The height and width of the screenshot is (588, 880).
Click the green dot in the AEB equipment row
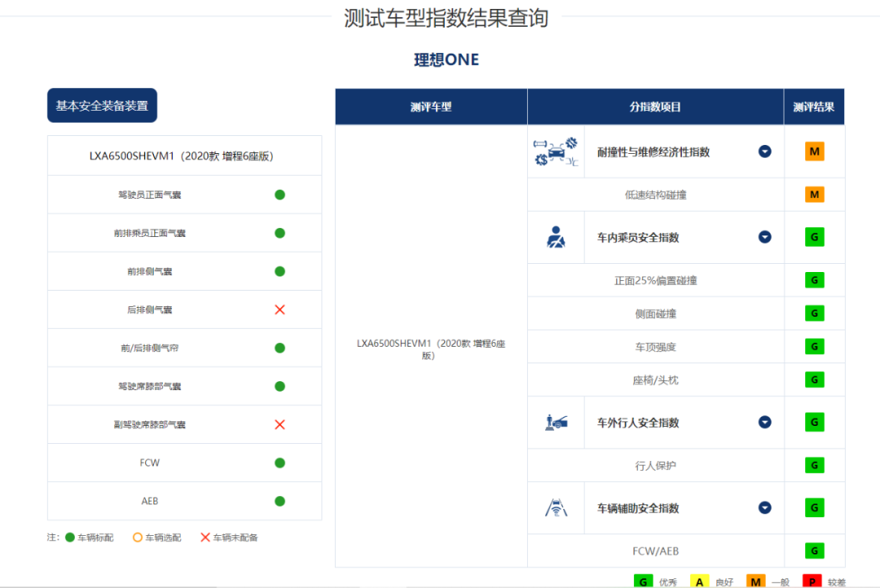coord(279,501)
